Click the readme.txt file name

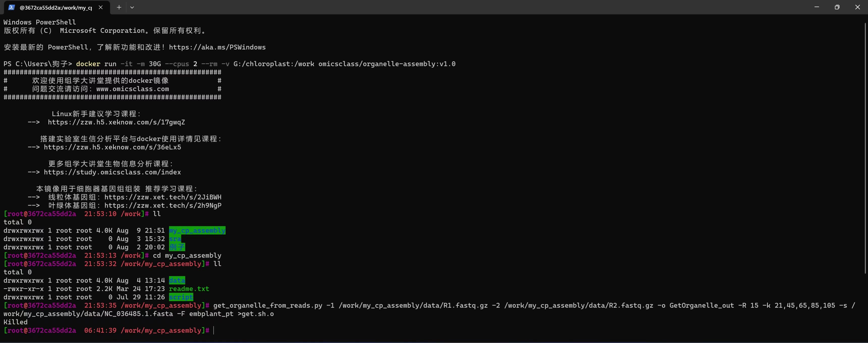tap(189, 289)
